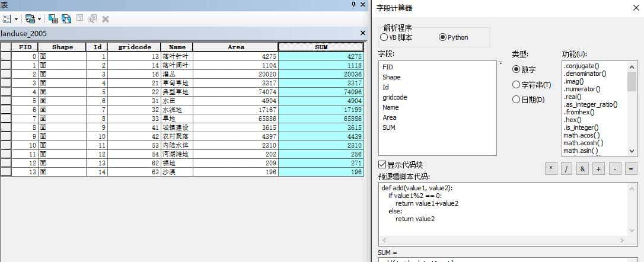
Task: Click the Name column header
Action: (x=177, y=47)
